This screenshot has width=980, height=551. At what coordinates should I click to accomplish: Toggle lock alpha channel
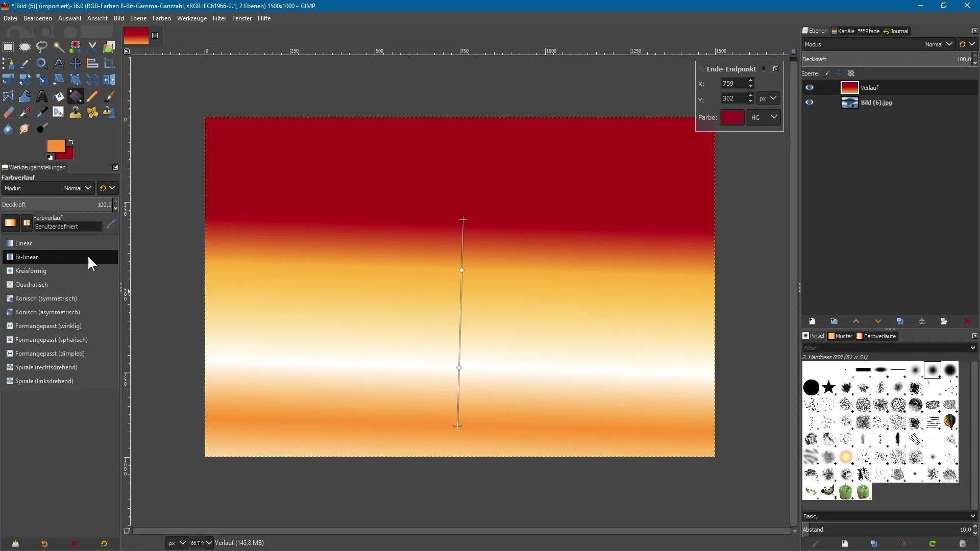pyautogui.click(x=851, y=73)
